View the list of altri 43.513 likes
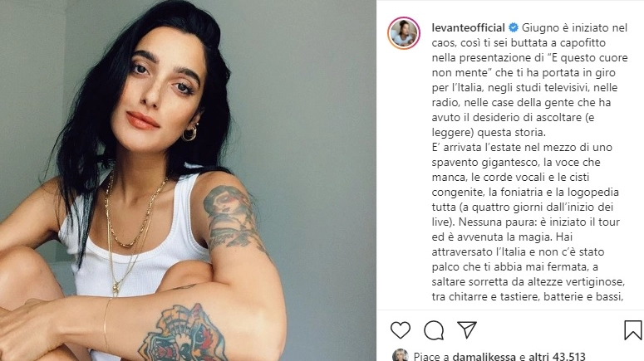644x361 pixels. pos(557,356)
